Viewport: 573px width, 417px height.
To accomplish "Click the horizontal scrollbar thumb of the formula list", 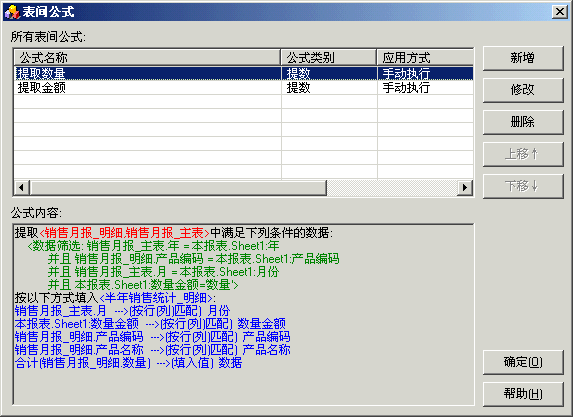I will (178, 187).
